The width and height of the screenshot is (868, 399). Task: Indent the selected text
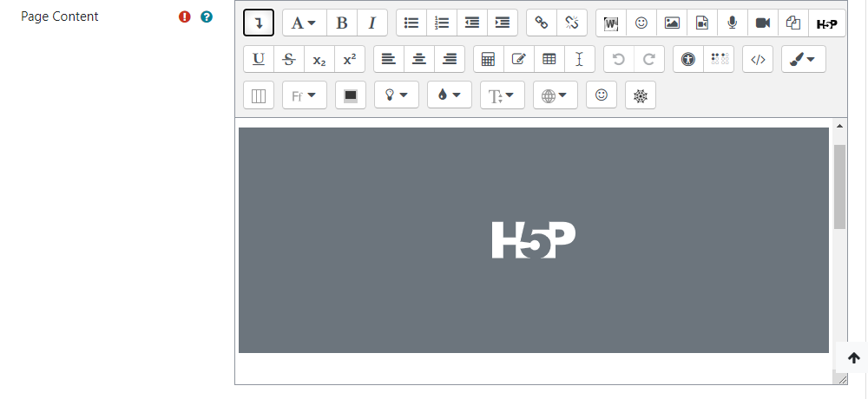click(x=503, y=23)
